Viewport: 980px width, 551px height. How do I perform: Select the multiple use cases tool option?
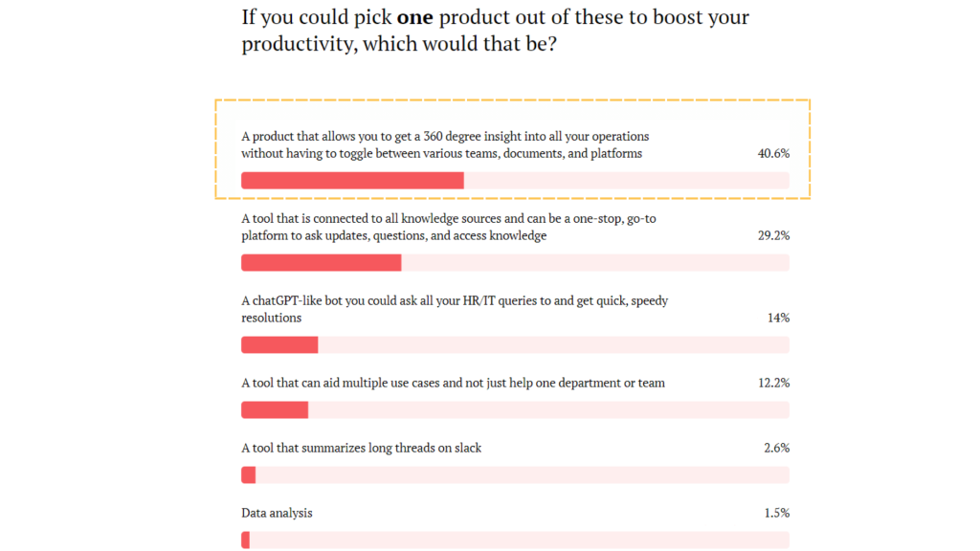(x=453, y=383)
